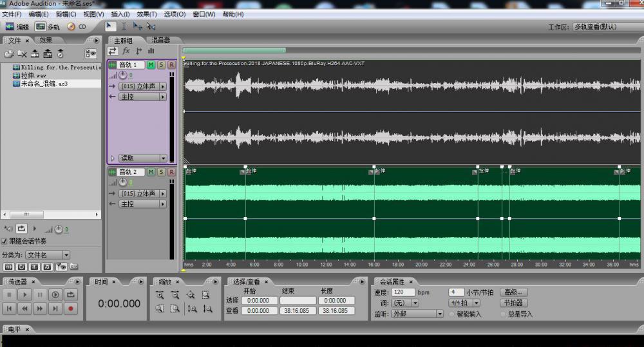This screenshot has width=644, height=347.
Task: Open 窗口(W) menu
Action: (204, 14)
